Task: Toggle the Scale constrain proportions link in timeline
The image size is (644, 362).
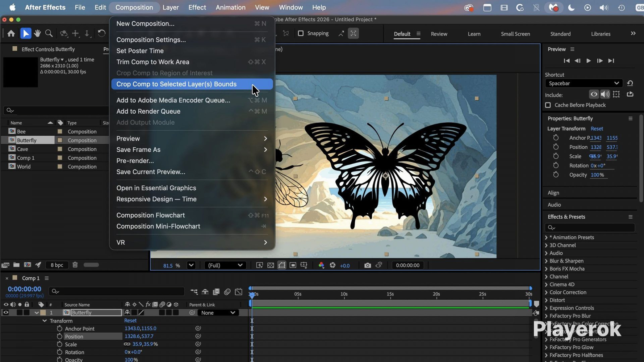Action: pyautogui.click(x=127, y=344)
